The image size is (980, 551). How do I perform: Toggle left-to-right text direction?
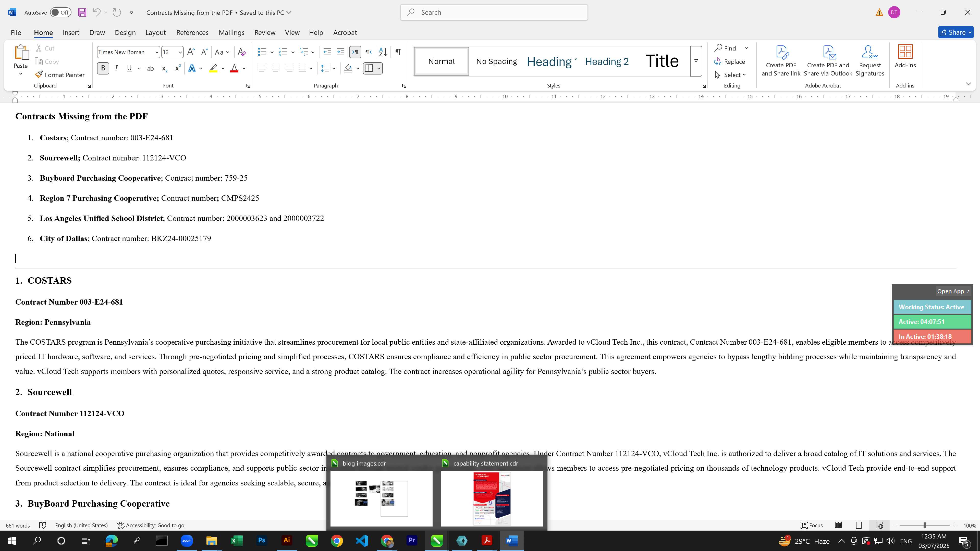point(355,52)
